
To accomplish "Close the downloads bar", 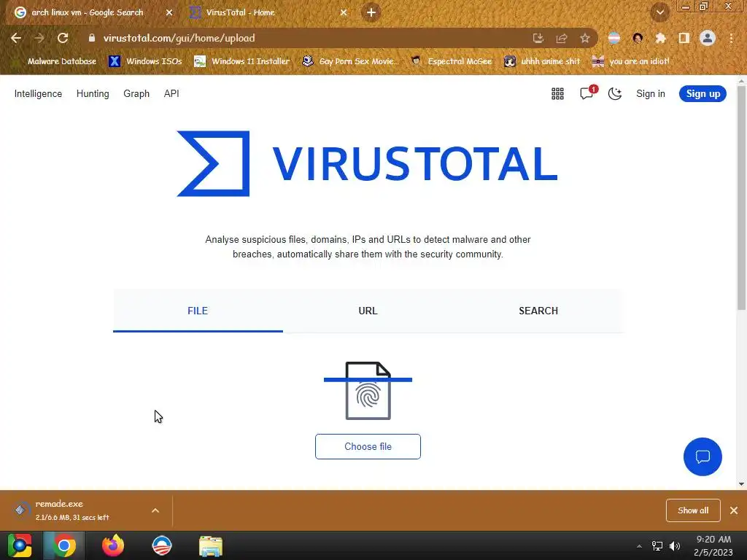I will pos(734,510).
